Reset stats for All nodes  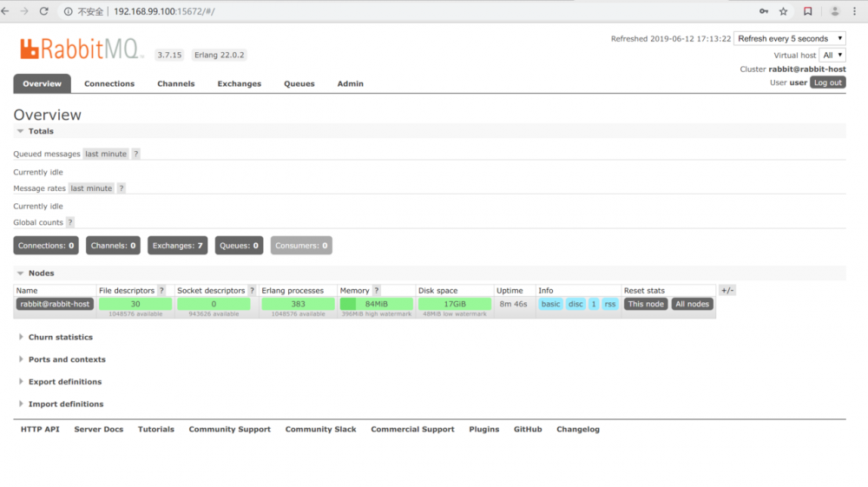click(692, 304)
